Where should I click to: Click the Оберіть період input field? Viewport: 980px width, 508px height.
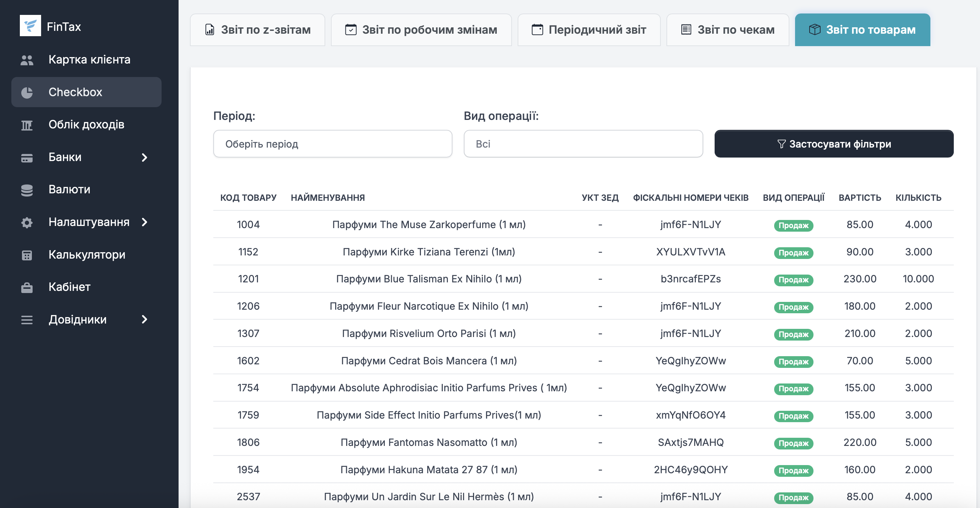[332, 144]
